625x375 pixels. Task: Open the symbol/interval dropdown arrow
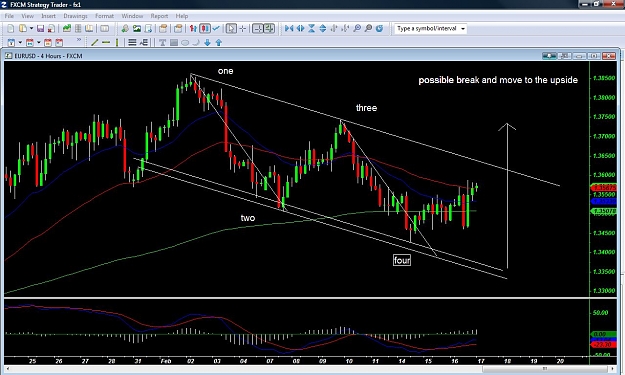[x=463, y=29]
